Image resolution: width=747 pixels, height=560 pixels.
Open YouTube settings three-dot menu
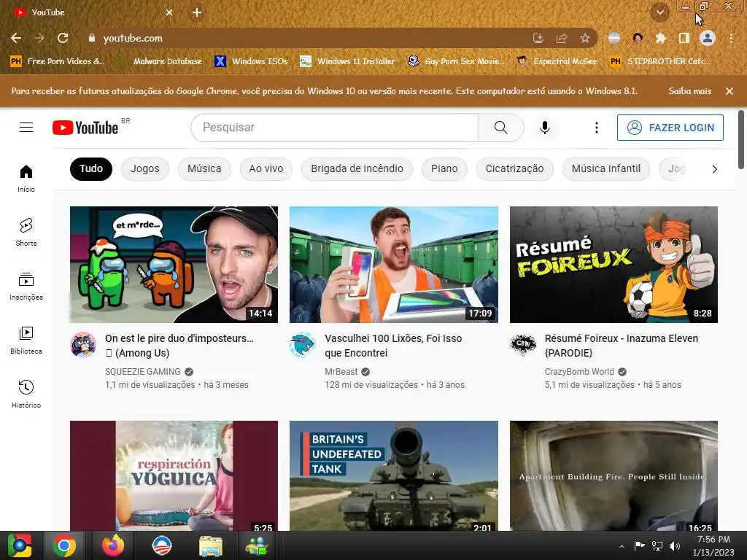[596, 127]
